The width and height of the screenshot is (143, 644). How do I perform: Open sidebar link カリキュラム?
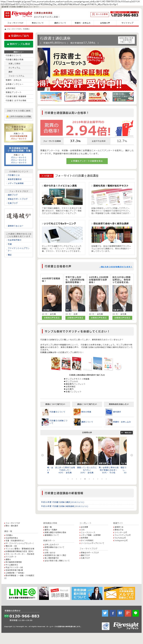tap(15, 68)
